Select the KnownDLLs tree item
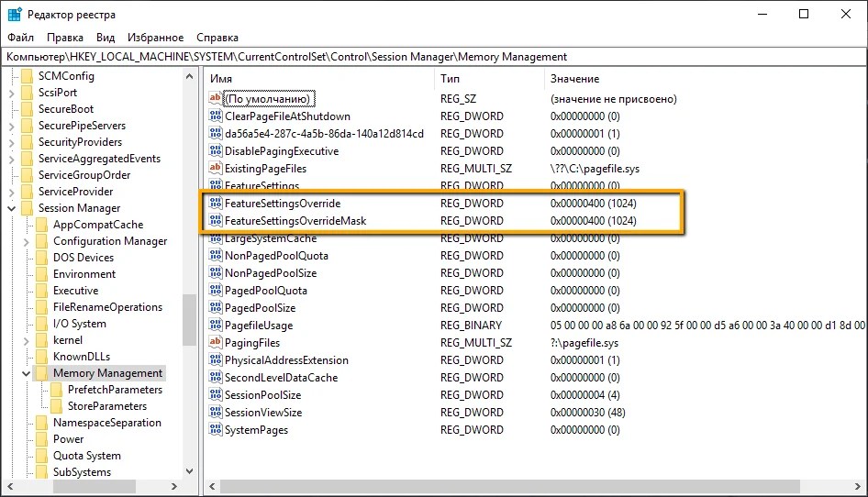Screen dimensions: 868x497 [x=82, y=357]
